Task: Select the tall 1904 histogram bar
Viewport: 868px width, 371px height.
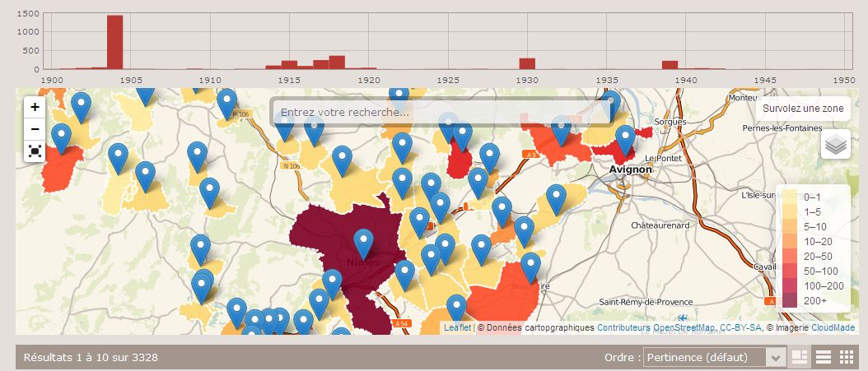Action: tap(115, 41)
